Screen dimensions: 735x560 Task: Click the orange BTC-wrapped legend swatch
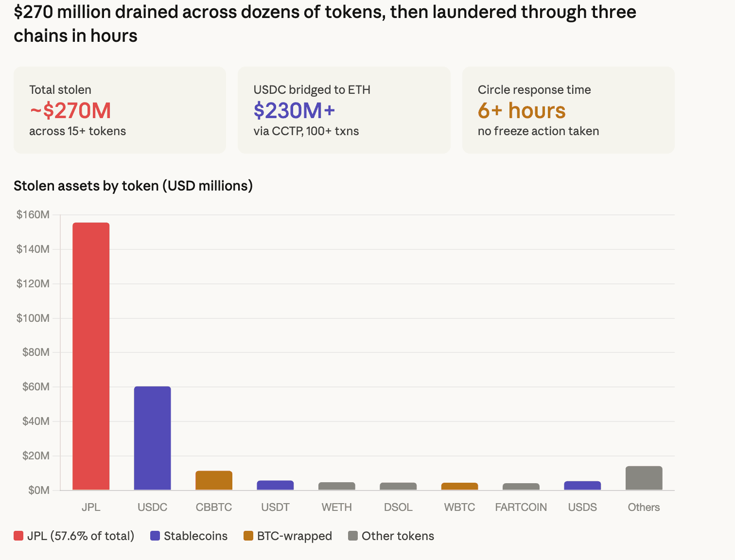(248, 536)
